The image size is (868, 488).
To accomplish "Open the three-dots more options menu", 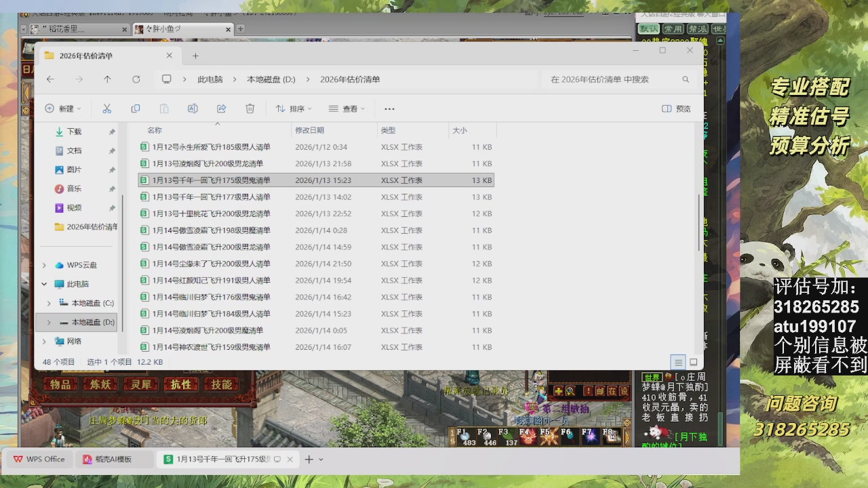I will click(x=389, y=108).
